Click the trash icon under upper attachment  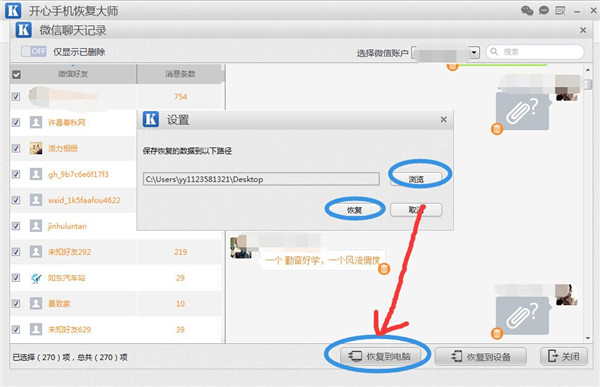click(496, 129)
